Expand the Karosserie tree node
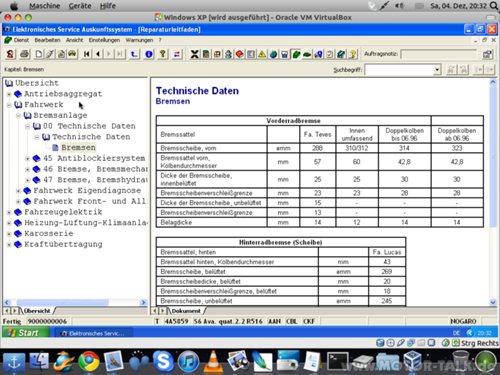The height and width of the screenshot is (375, 500). pyautogui.click(x=9, y=234)
